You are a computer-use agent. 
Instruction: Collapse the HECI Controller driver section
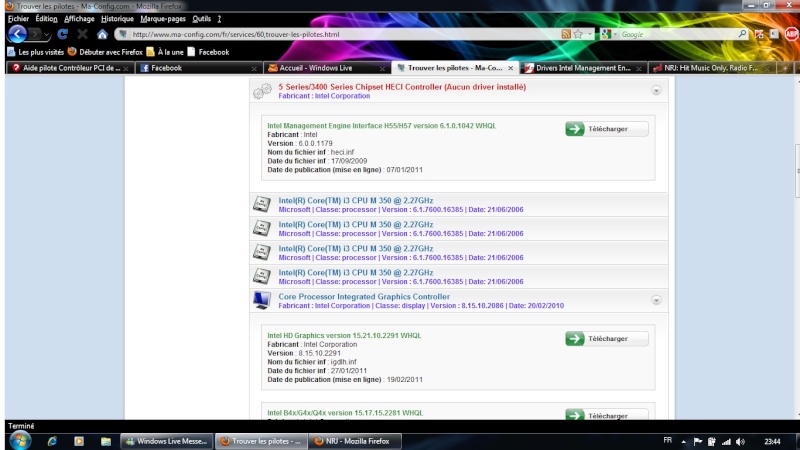tap(656, 91)
